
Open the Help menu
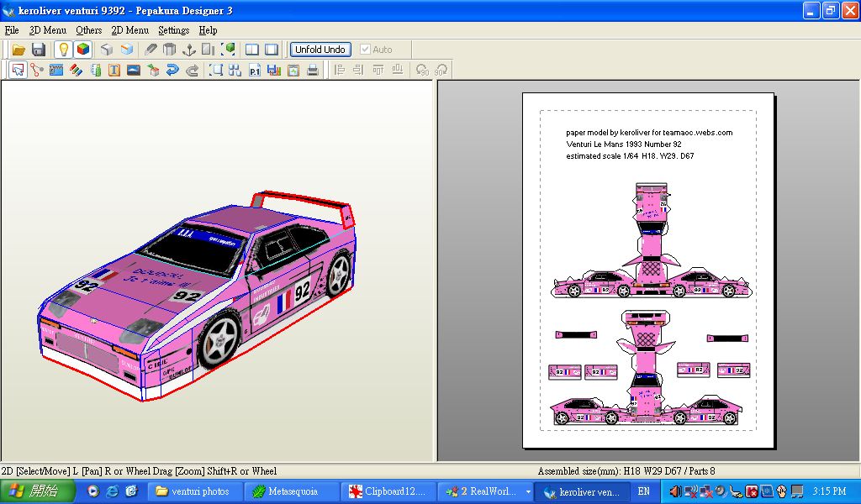click(x=209, y=30)
